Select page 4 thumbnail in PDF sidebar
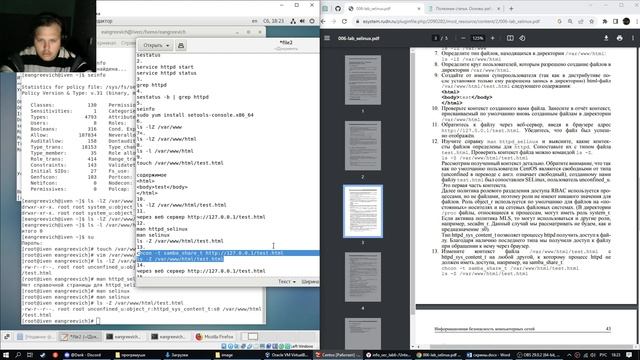Screen dimensions: 640x360 [x=363, y=277]
